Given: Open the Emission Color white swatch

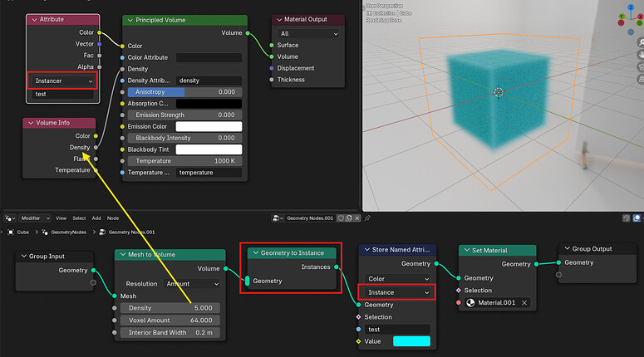Looking at the screenshot, I should [x=209, y=126].
